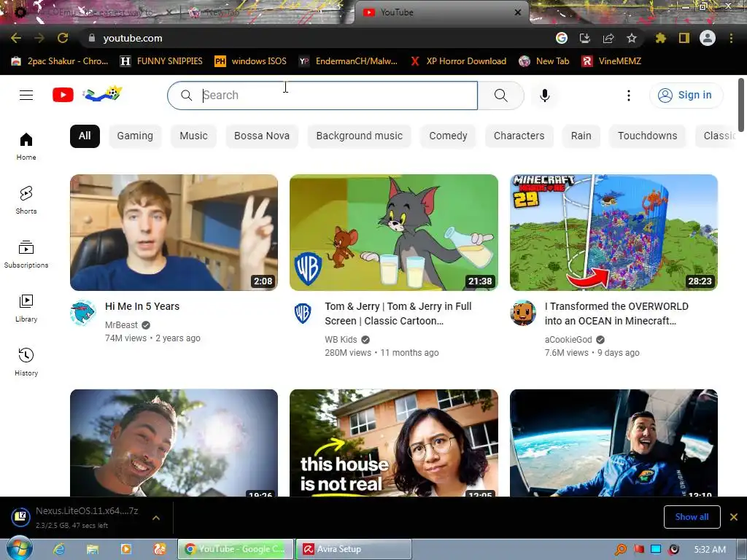This screenshot has width=747, height=560.
Task: Click the YouTube logo
Action: pos(63,96)
